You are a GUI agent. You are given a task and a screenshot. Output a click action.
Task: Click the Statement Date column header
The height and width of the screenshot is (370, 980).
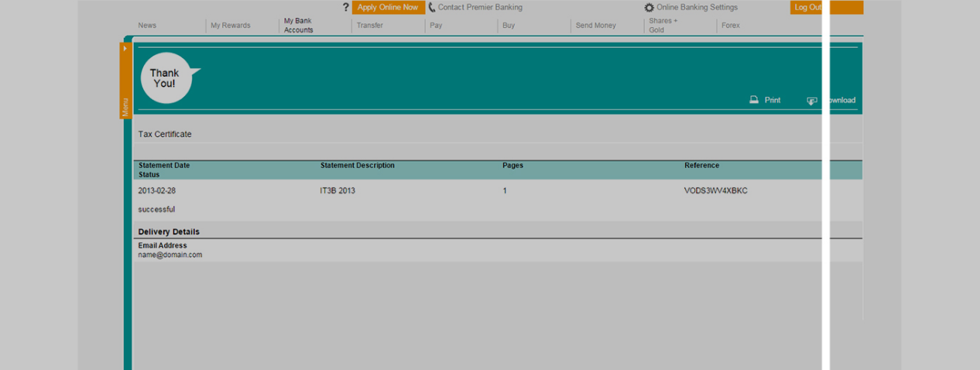(164, 166)
